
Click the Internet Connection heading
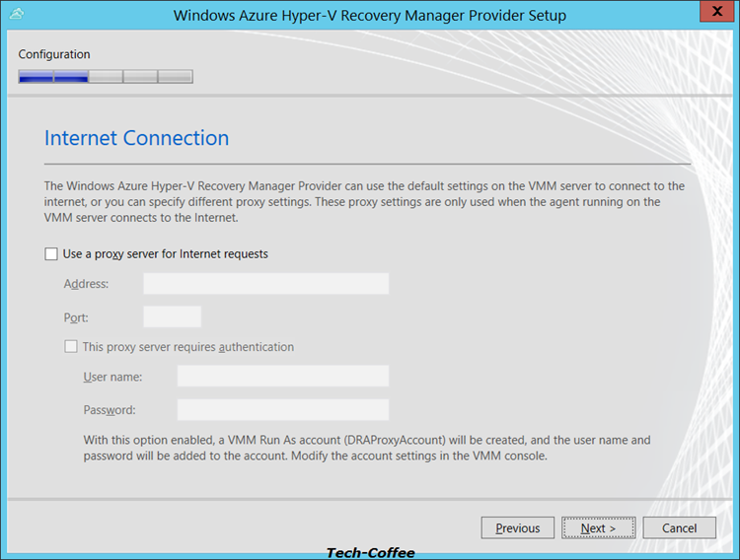(137, 138)
